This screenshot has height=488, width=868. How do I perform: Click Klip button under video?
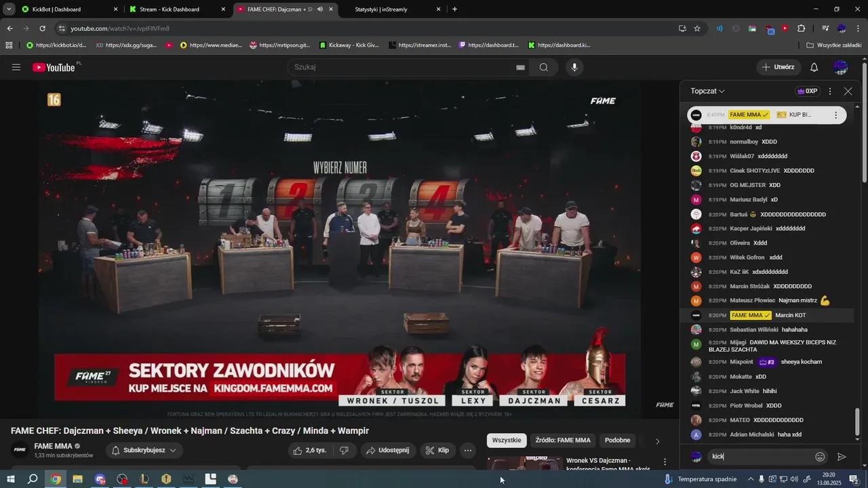tap(437, 450)
